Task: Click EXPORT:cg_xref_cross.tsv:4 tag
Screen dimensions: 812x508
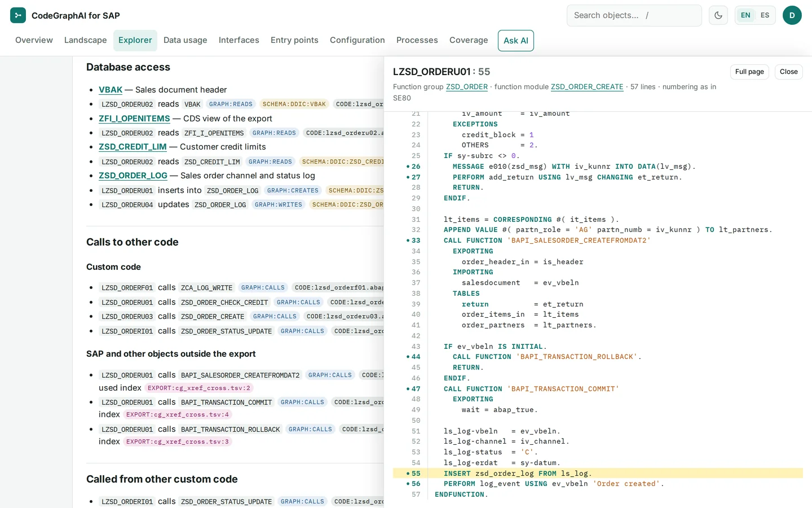Action: point(178,414)
